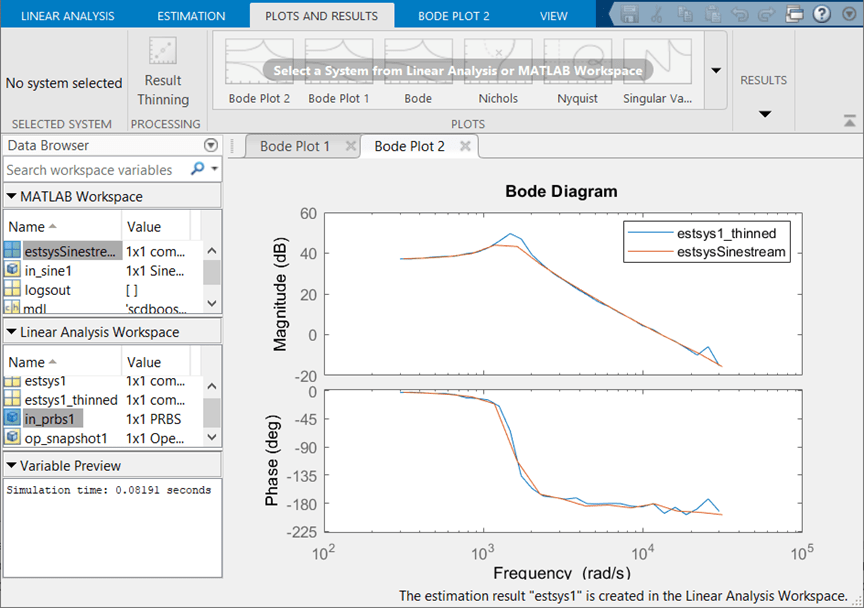Viewport: 864px width, 608px height.
Task: Click the op_snapshot1 variable icon
Action: 12,438
